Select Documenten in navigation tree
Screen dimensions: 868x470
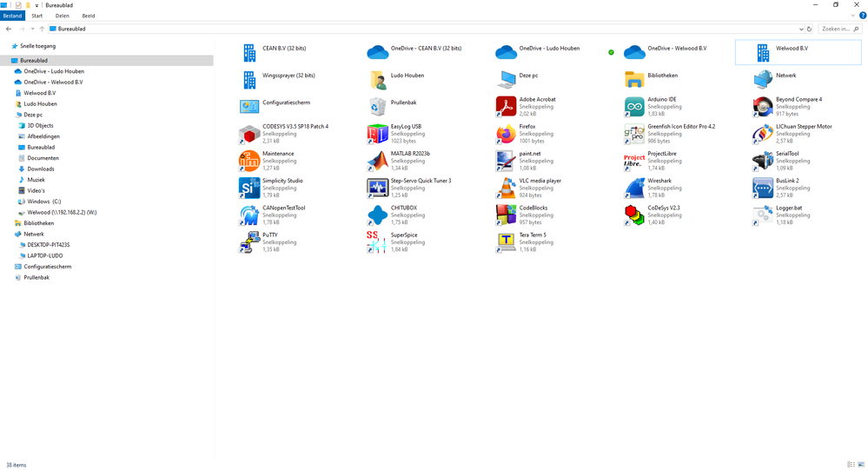coord(43,158)
